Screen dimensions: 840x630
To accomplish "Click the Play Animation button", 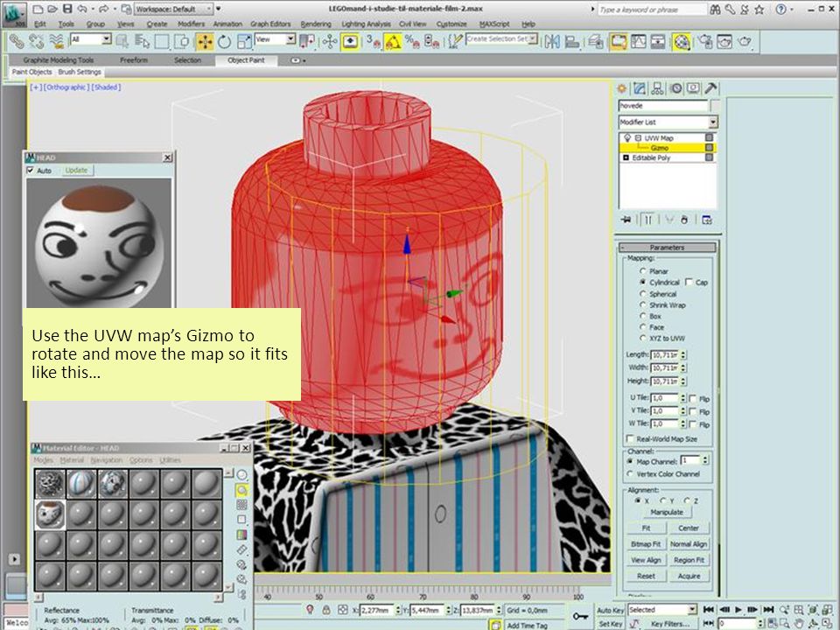I will coord(738,610).
